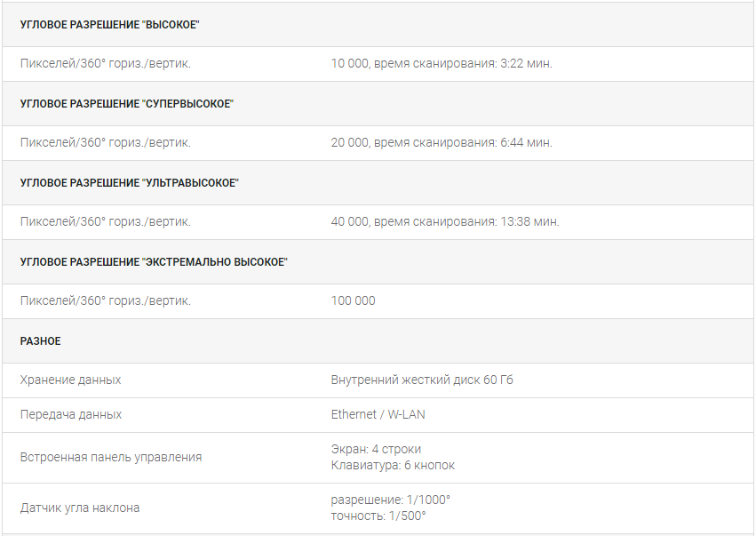
Task: Click 'Встроенная панель управления' label
Action: tap(111, 457)
